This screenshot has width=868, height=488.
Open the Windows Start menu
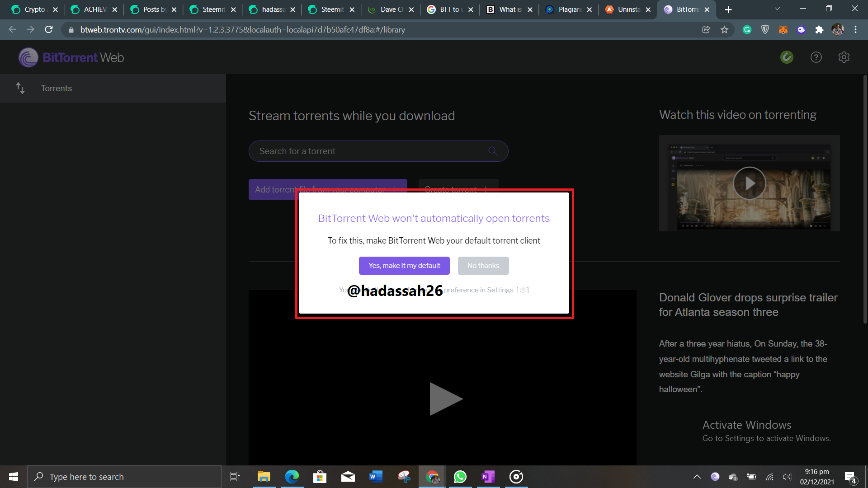(14, 477)
